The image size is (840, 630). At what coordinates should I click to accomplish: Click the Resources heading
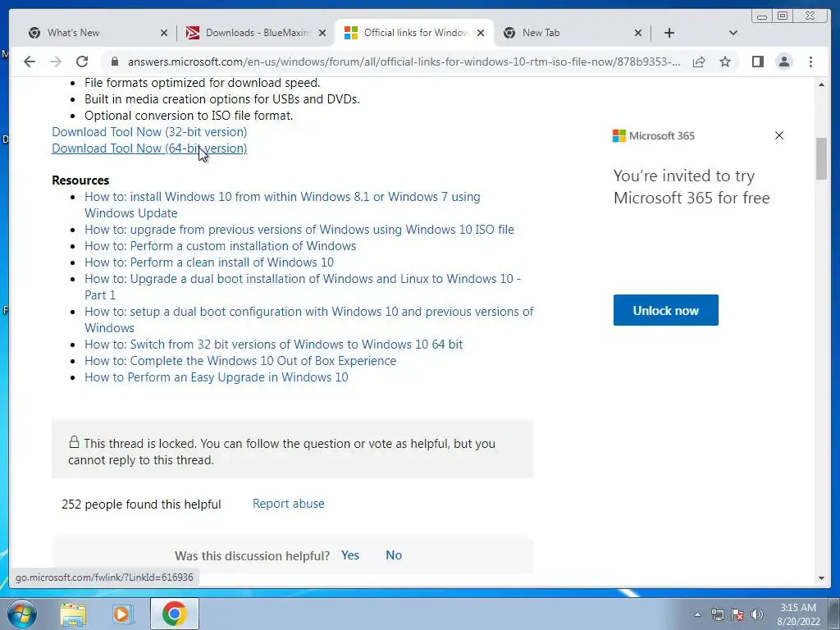[x=80, y=180]
